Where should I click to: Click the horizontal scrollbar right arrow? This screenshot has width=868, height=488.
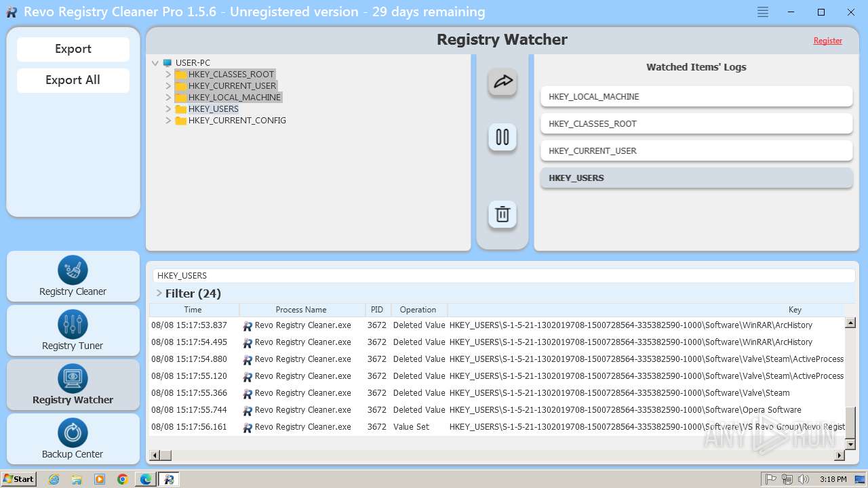pos(840,455)
